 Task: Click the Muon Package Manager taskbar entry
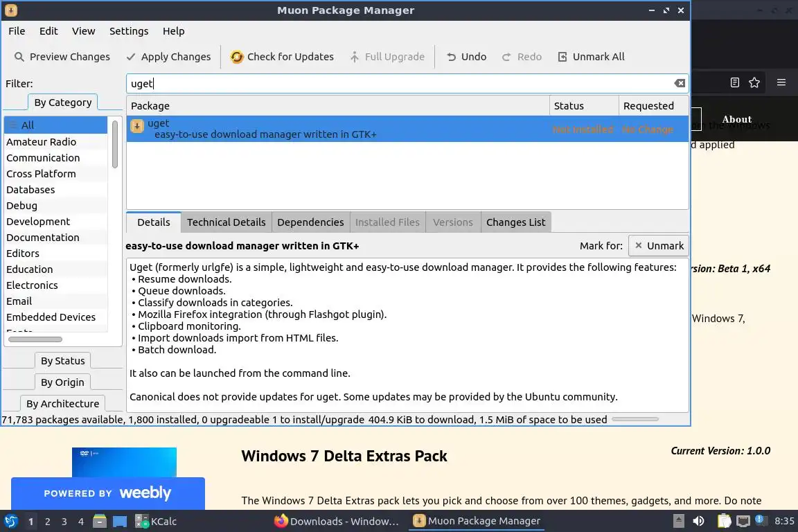[x=477, y=521]
